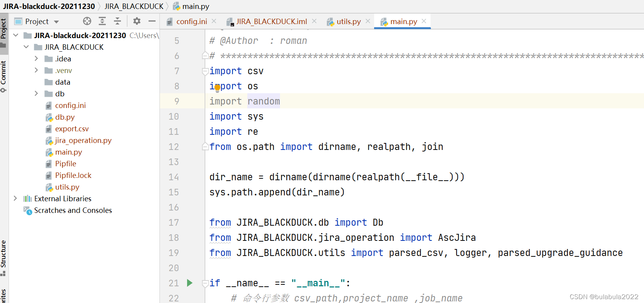Expand the db folder
The width and height of the screenshot is (644, 303).
coord(36,94)
